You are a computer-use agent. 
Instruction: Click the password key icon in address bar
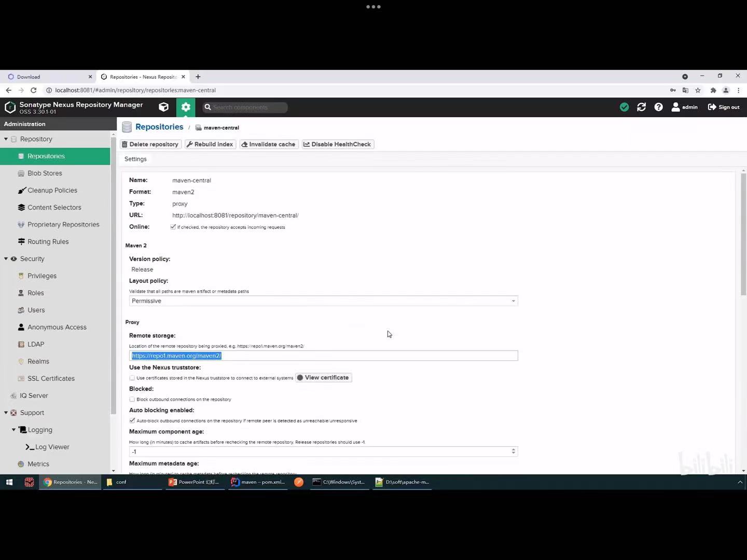(673, 90)
